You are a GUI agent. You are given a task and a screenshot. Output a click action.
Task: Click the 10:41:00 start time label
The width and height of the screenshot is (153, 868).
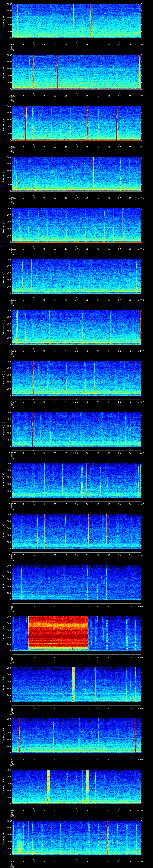[x=12, y=555]
